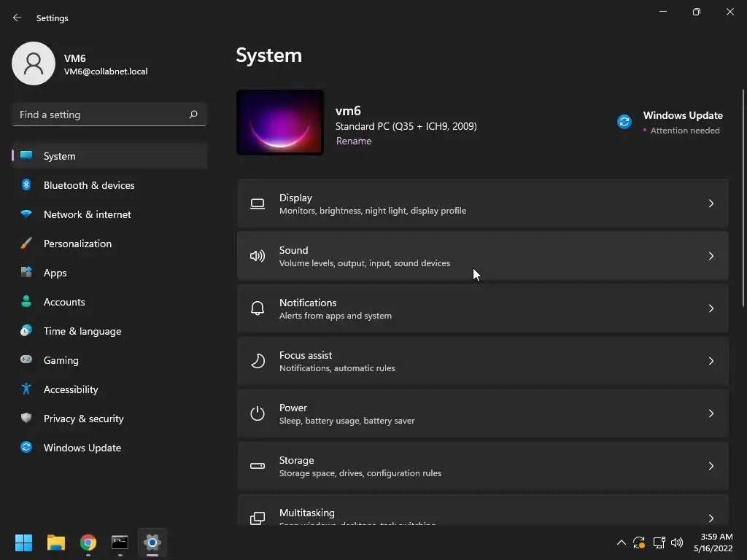
Task: Click the Accessibility figure icon
Action: (x=26, y=389)
